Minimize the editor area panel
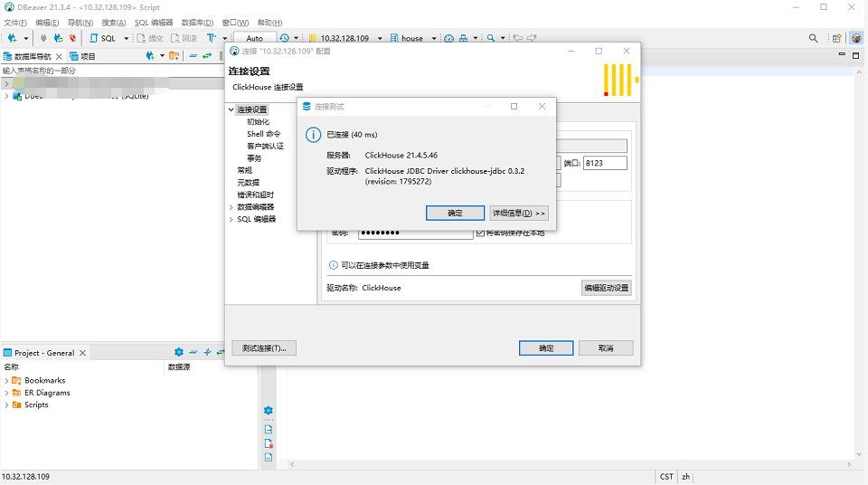This screenshot has height=485, width=868. tap(842, 54)
